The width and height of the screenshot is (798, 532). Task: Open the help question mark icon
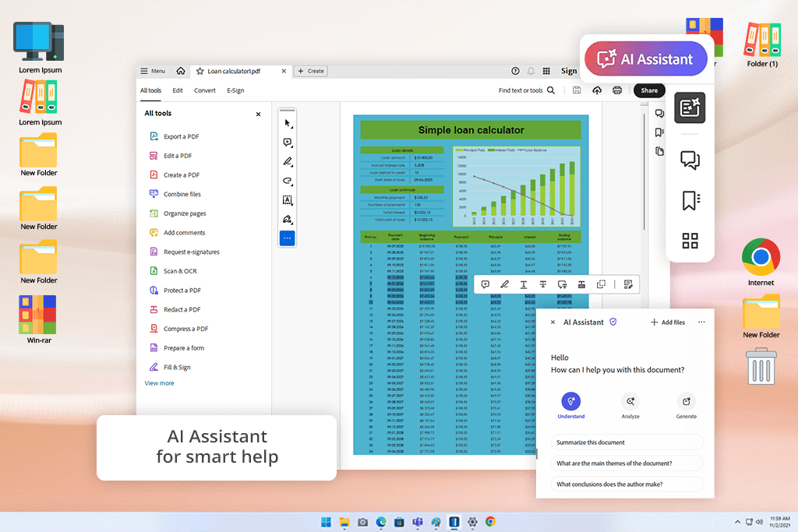click(x=516, y=71)
